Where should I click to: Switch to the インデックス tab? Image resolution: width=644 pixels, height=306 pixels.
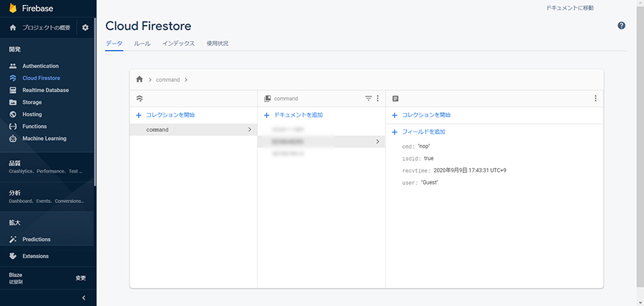point(178,44)
